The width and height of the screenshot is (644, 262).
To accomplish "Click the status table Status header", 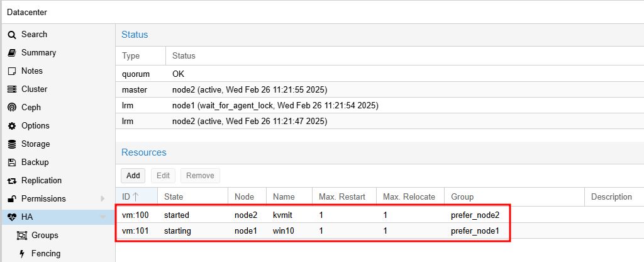I will tap(404, 55).
